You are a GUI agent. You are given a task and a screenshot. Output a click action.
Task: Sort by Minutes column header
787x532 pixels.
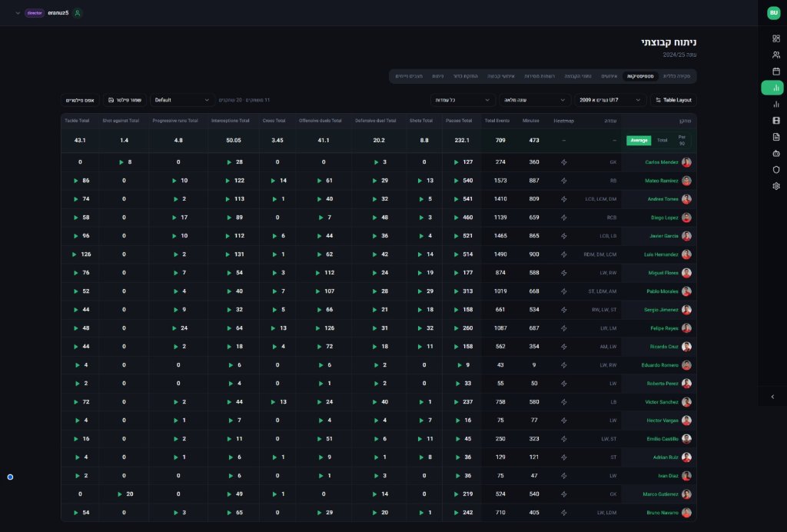point(530,121)
